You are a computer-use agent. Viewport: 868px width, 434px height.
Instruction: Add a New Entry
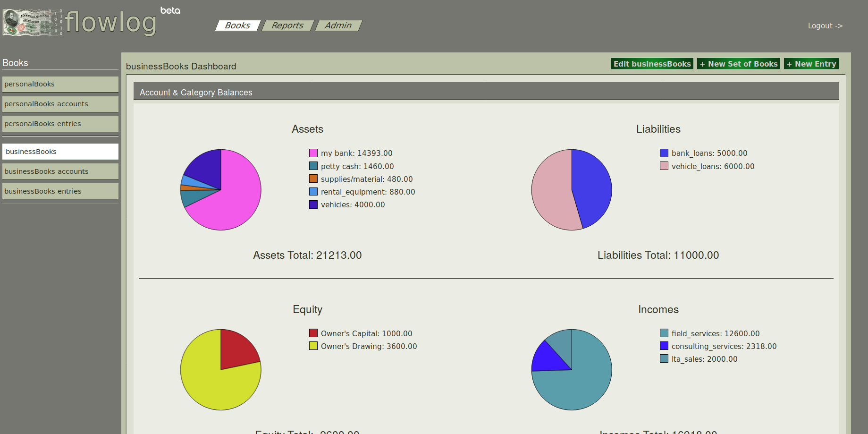[811, 64]
